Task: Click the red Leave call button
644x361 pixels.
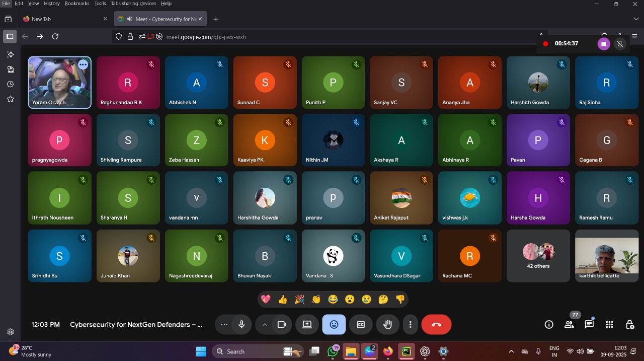Action: point(436,325)
